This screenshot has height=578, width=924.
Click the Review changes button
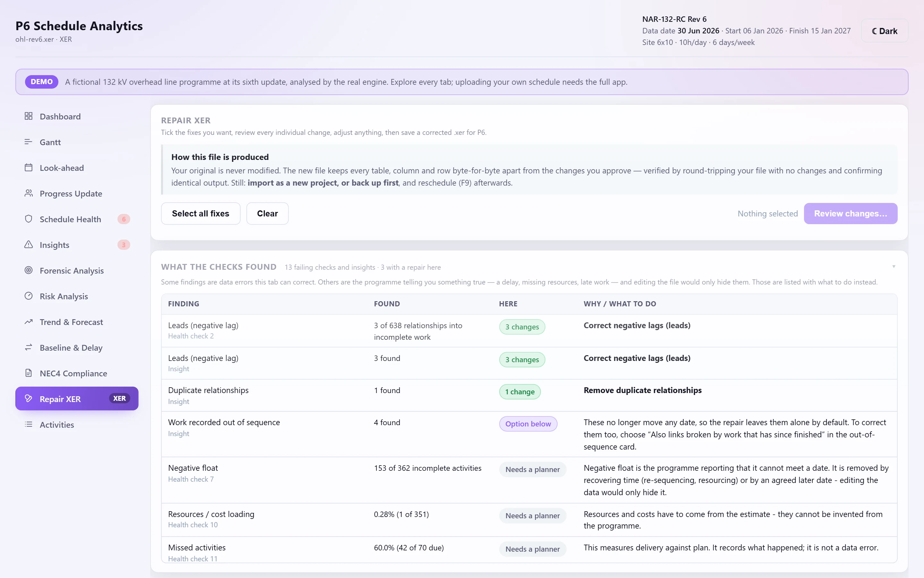(x=850, y=213)
